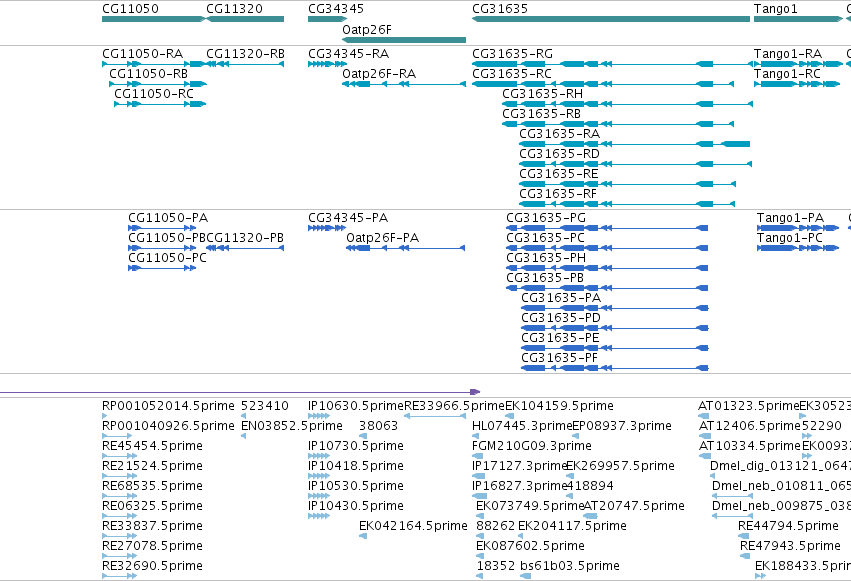The width and height of the screenshot is (851, 581).
Task: Select EST EK042164.5prime
Action: pos(363,537)
